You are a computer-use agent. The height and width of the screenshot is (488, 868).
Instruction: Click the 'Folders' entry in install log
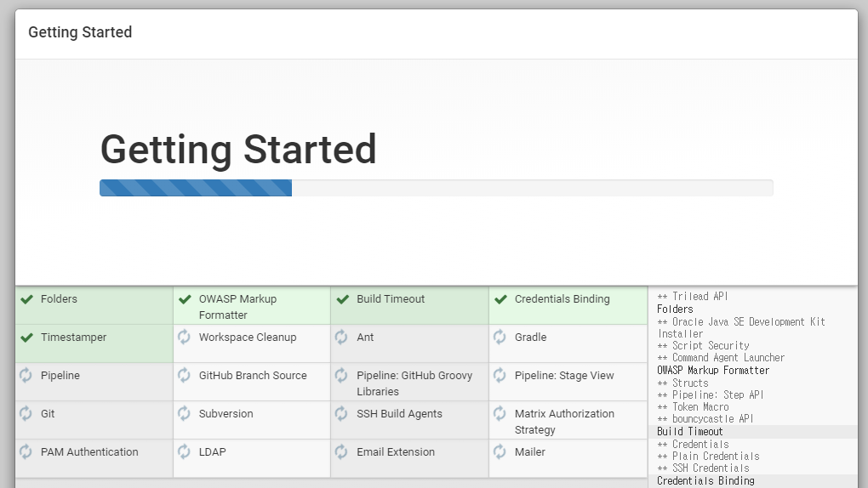coord(675,309)
